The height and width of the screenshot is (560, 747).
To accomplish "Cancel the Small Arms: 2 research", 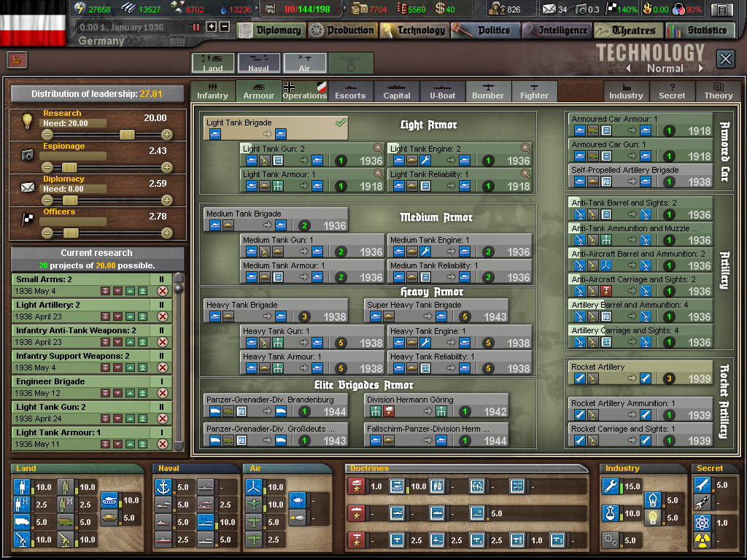I will pyautogui.click(x=163, y=292).
